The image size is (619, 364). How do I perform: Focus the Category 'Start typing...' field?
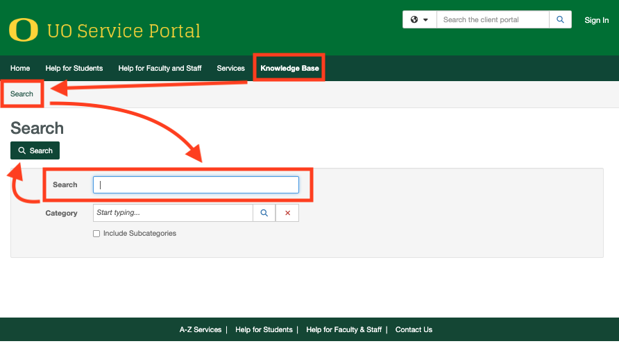(173, 213)
